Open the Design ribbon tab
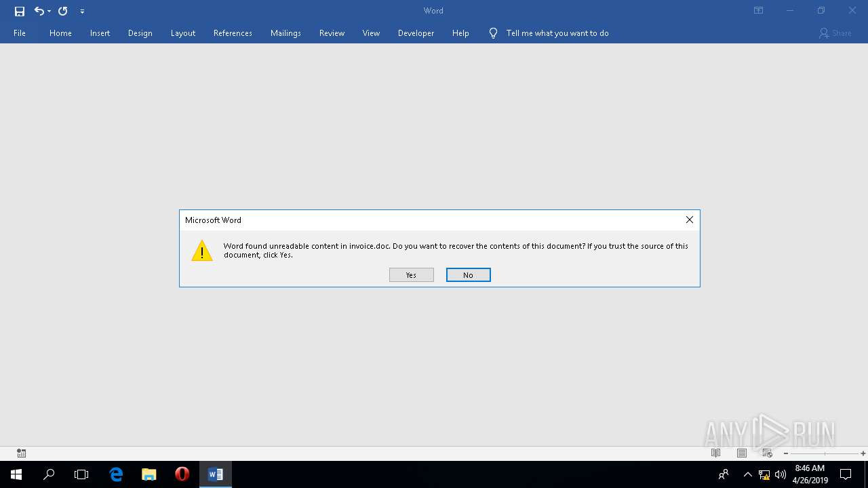 click(x=140, y=33)
